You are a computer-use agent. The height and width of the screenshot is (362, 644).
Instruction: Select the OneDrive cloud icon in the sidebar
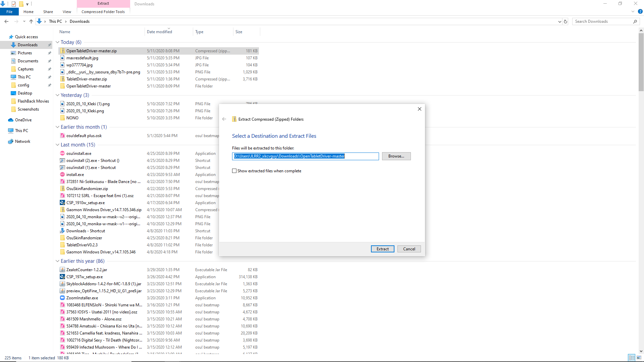coord(11,120)
